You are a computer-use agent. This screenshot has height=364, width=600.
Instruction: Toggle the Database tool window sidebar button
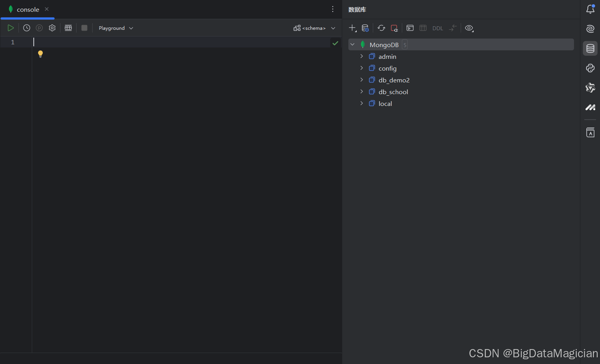click(590, 49)
